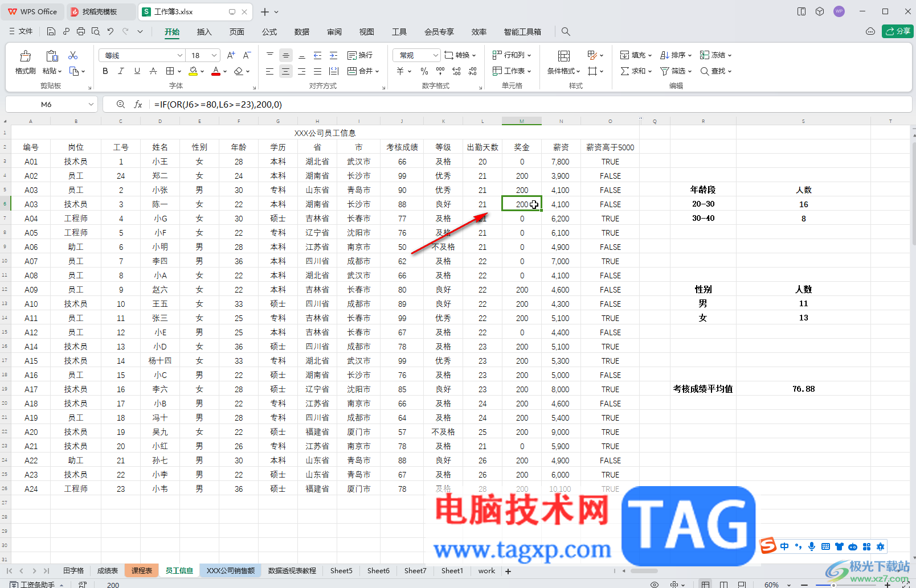916x588 pixels.
Task: Click the print icon in quick toolbar
Action: (x=81, y=32)
